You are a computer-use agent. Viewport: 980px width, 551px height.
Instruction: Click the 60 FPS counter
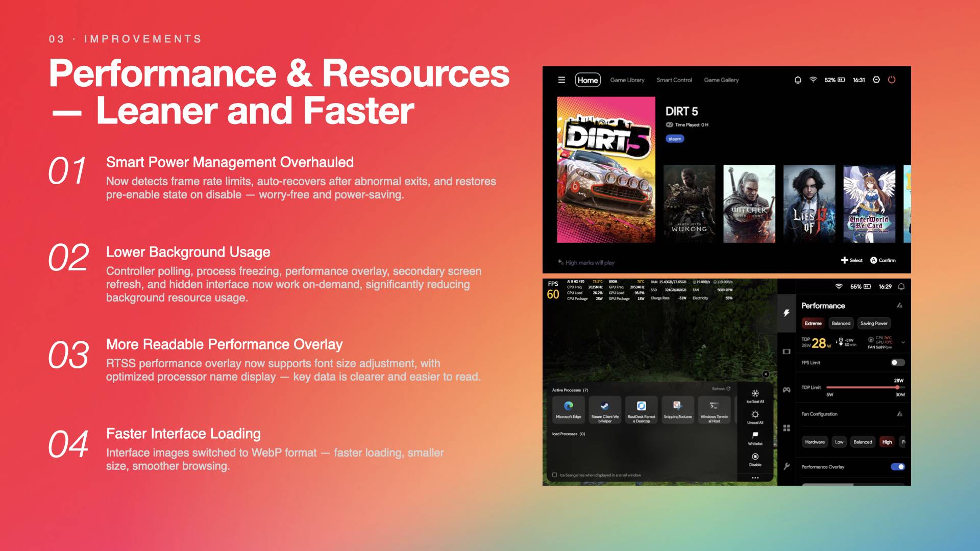pos(553,294)
